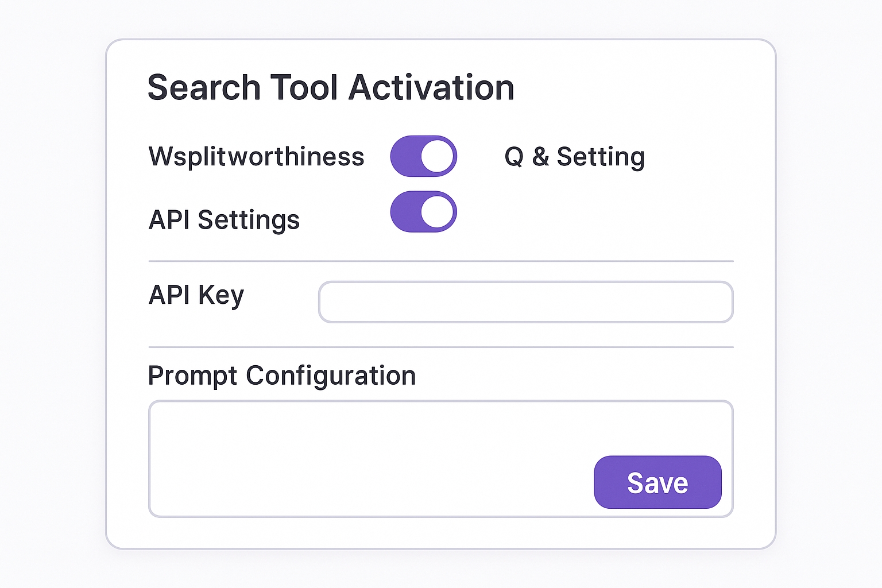The width and height of the screenshot is (882, 588).
Task: Click the ampersand in Q & Setting
Action: [540, 157]
